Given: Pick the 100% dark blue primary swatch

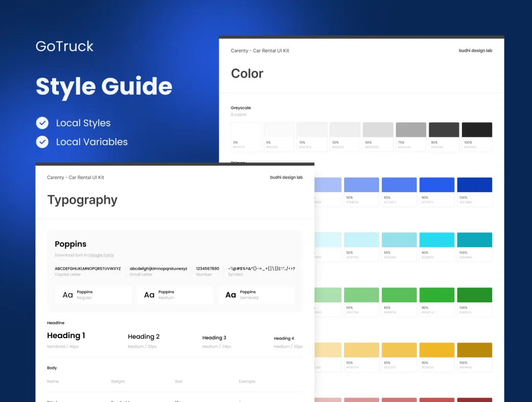Looking at the screenshot, I should click(474, 185).
